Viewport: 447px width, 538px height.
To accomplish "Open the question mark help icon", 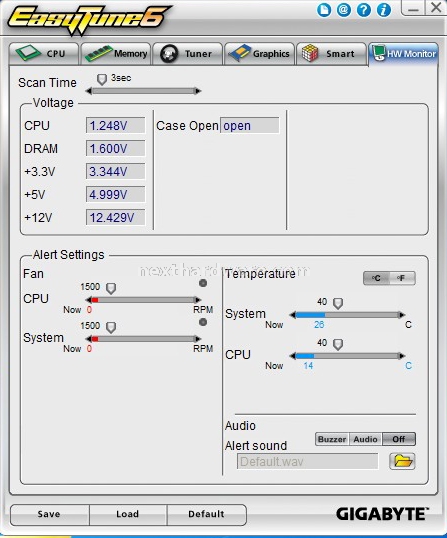I will 364,10.
